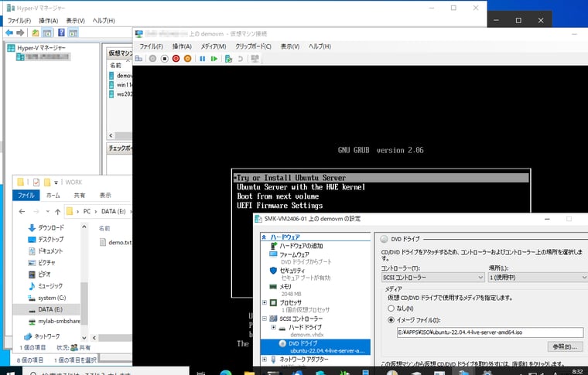Open 操作(A) menu in Hyper-V Manager
The height and width of the screenshot is (375, 588).
pos(49,21)
